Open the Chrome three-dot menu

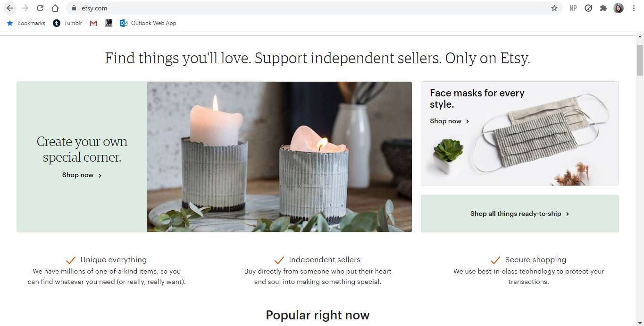(634, 8)
